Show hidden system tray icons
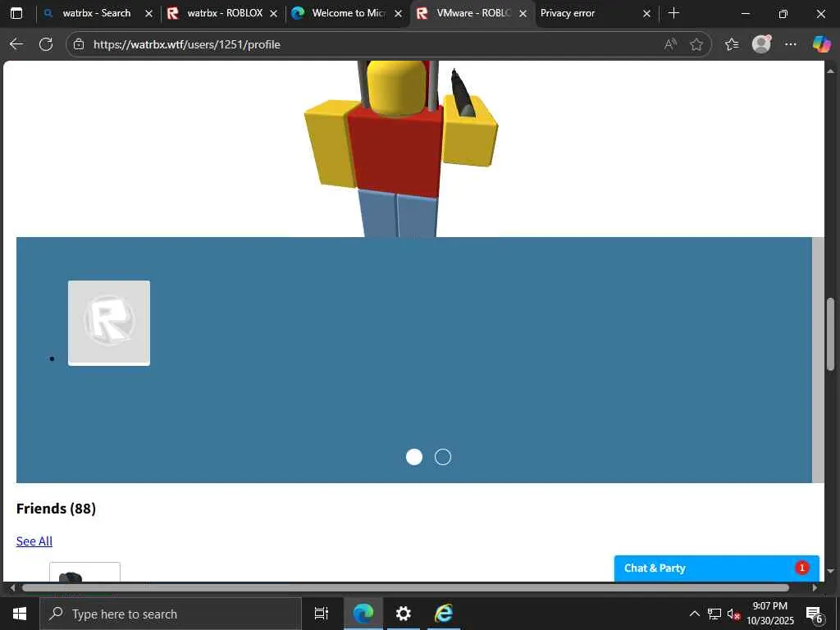This screenshot has width=840, height=630. (x=694, y=614)
